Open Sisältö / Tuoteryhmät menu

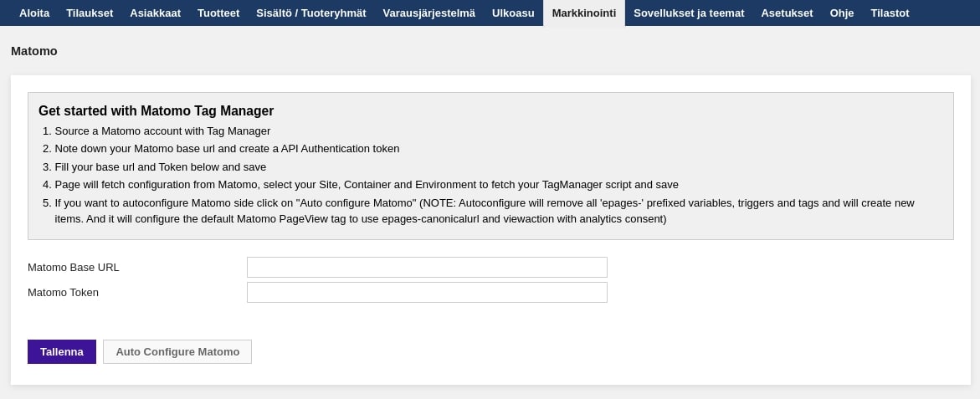[x=311, y=13]
